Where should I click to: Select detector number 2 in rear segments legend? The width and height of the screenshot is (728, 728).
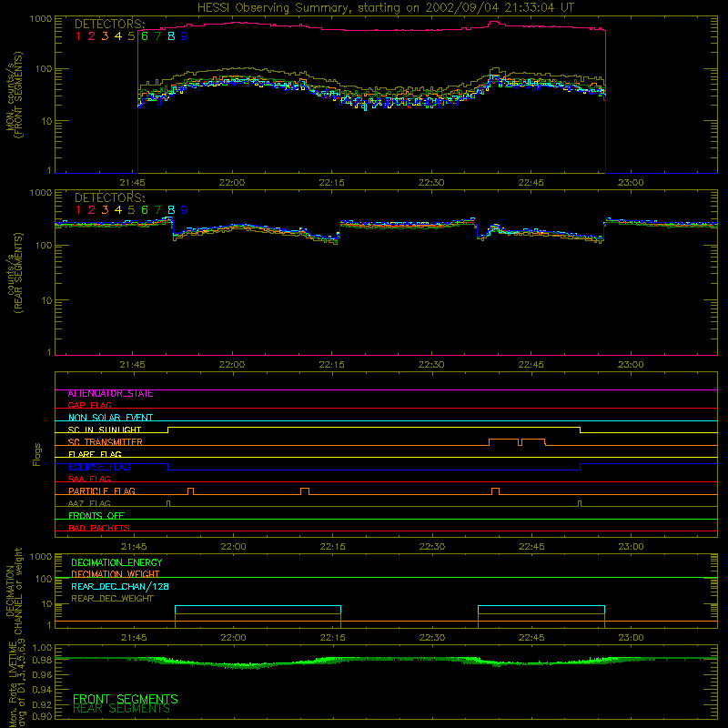tap(92, 210)
